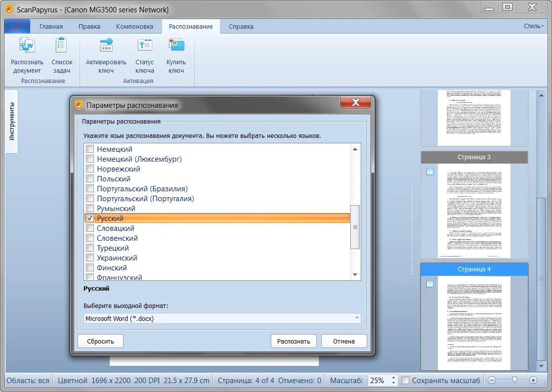The image size is (552, 392).
Task: Uncheck the Русский language checkbox
Action: click(x=90, y=218)
